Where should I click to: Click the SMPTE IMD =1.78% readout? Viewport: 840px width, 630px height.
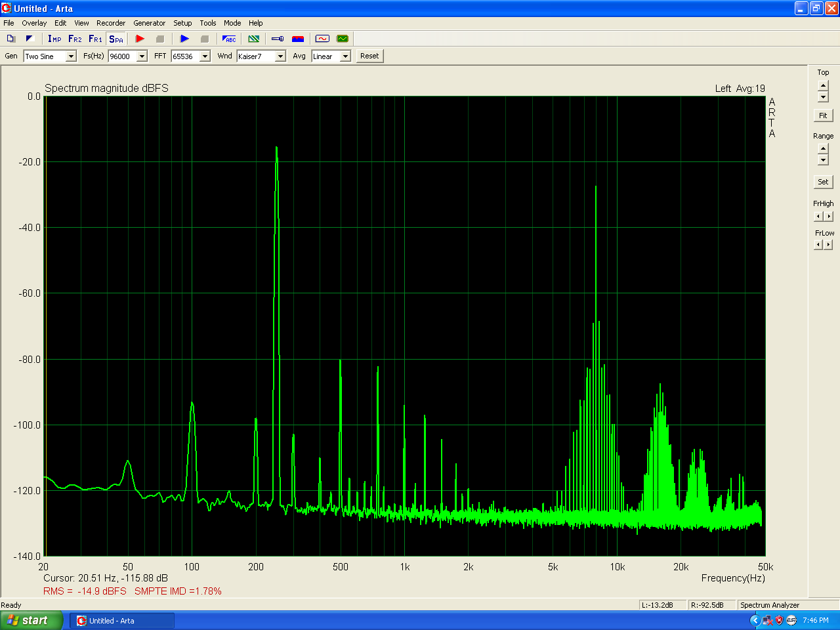pos(178,591)
